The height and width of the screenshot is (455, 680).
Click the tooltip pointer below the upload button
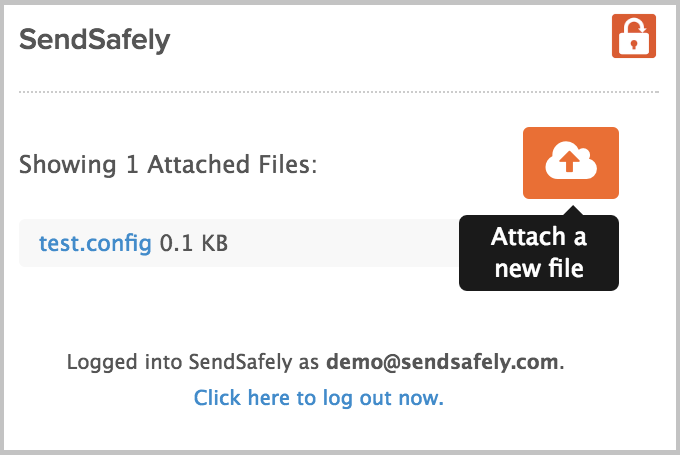(x=573, y=210)
